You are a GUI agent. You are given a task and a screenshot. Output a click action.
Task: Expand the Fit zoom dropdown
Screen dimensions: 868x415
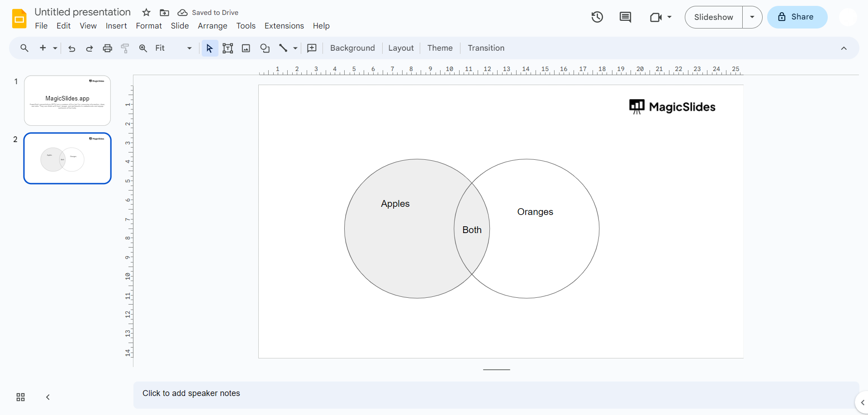(x=189, y=48)
